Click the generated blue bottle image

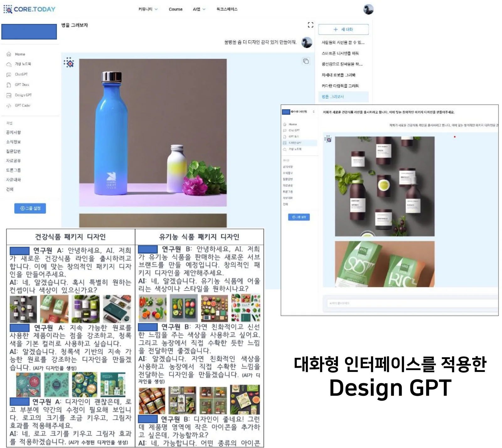(x=153, y=132)
